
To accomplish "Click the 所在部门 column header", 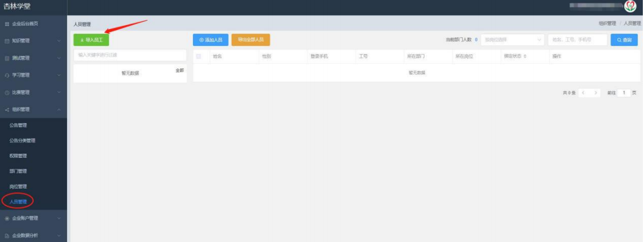I will tap(416, 56).
